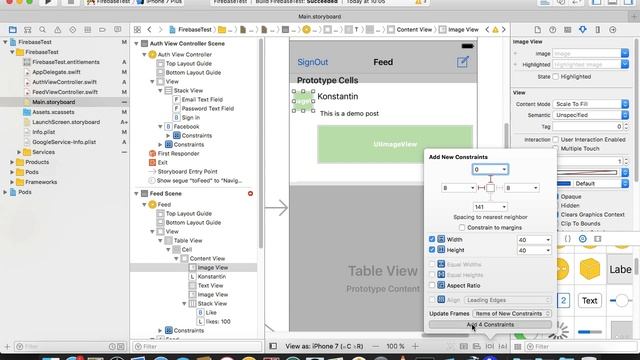Click the SignOut bar button
Screen dimensions: 640x360
tap(313, 62)
